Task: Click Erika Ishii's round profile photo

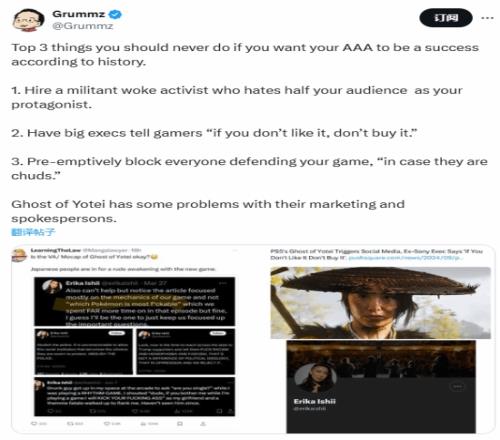Action: point(316,377)
